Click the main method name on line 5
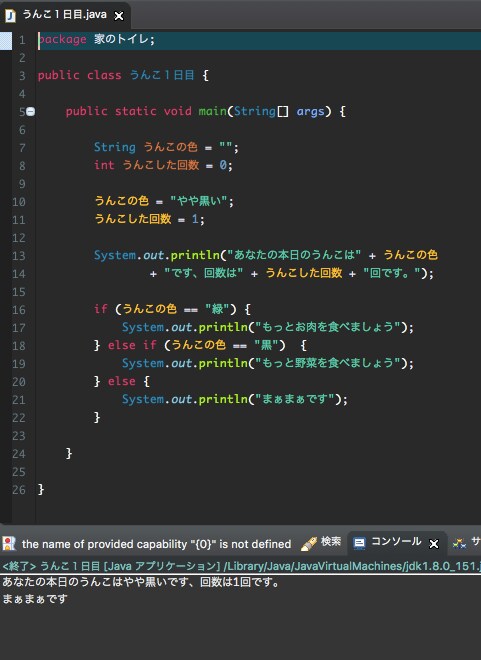The height and width of the screenshot is (660, 481). tap(213, 111)
